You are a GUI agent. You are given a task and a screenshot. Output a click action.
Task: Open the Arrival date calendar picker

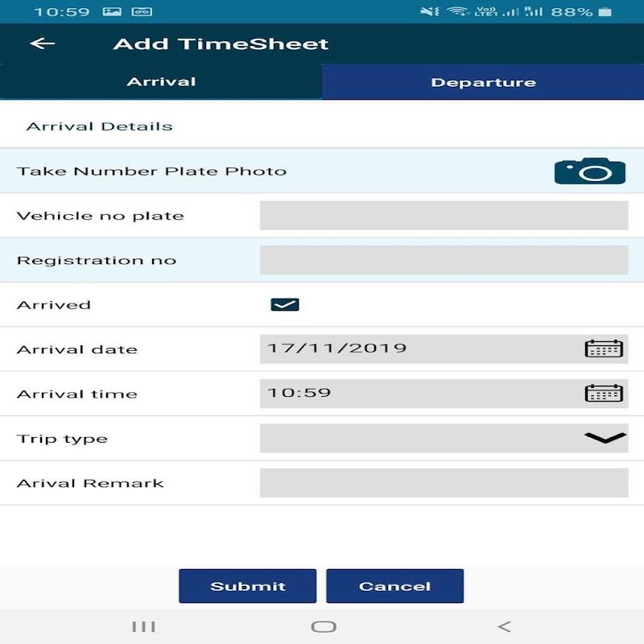pos(603,349)
